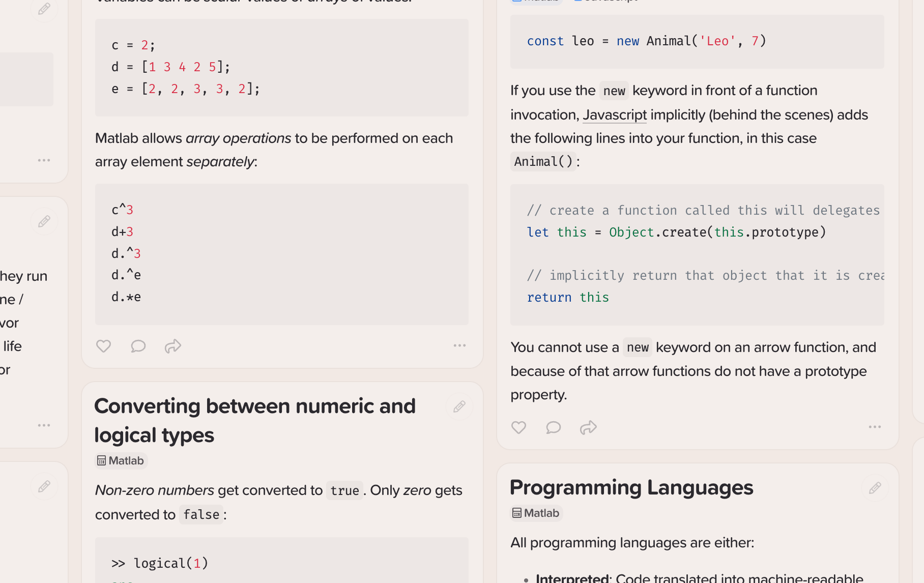Click the text 'All programming languages are either:'
This screenshot has height=583, width=924.
(632, 543)
